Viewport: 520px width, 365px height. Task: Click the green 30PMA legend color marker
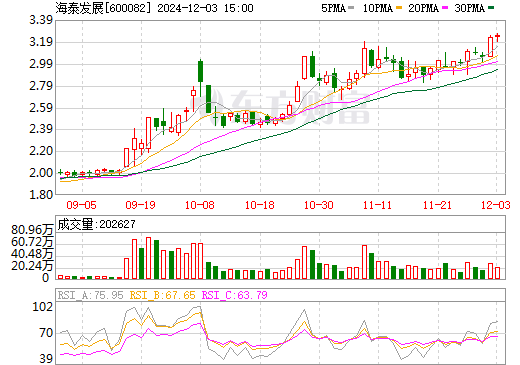tap(491, 8)
